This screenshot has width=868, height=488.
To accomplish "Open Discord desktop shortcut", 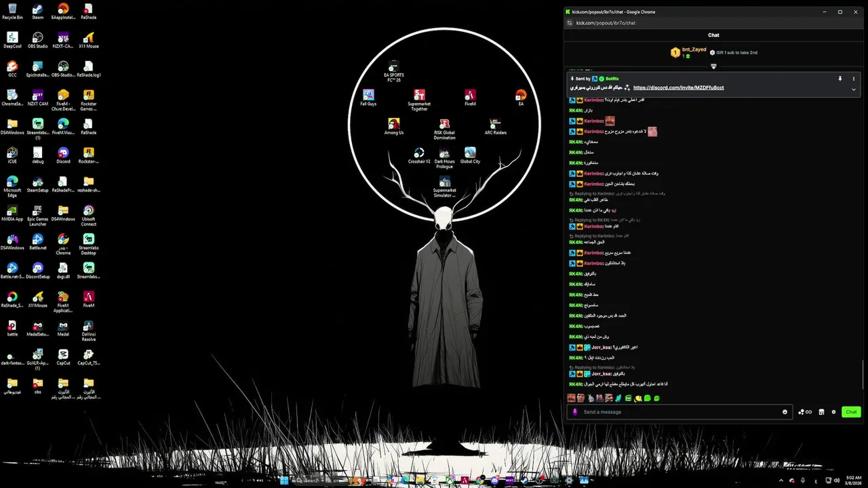I will pyautogui.click(x=63, y=156).
